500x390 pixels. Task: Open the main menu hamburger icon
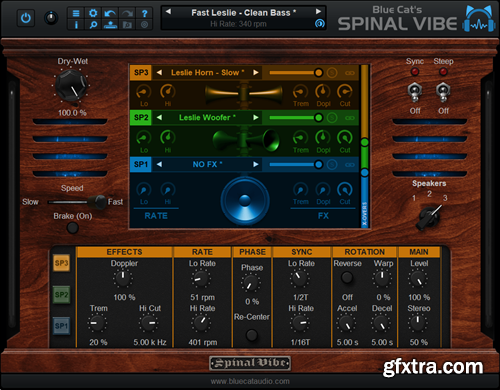(x=76, y=13)
